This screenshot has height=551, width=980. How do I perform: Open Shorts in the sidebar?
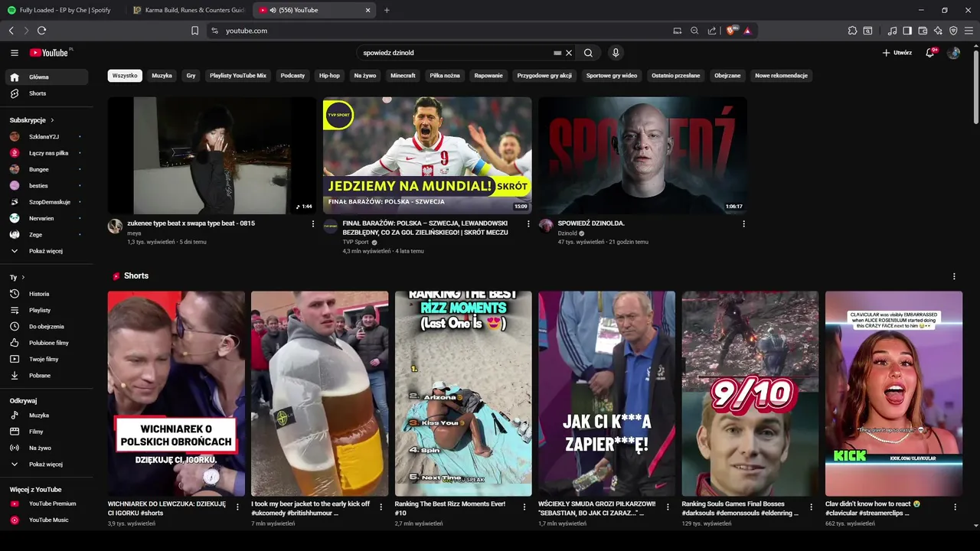click(47, 93)
